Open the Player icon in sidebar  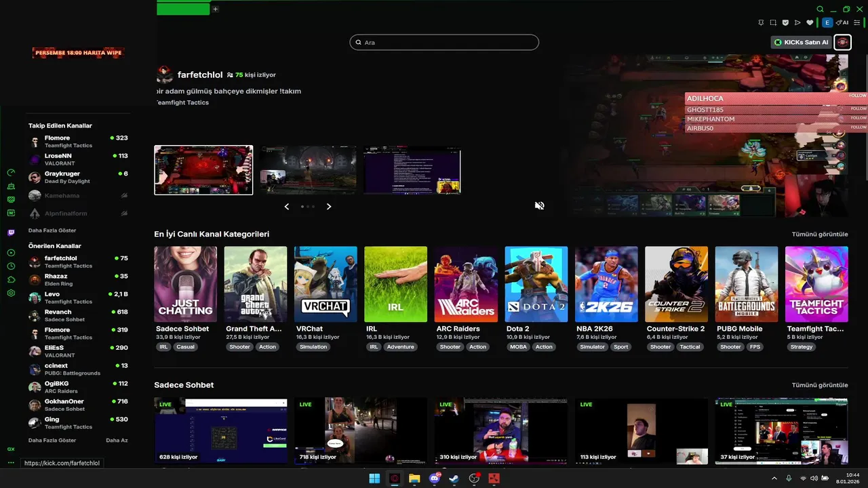point(11,253)
